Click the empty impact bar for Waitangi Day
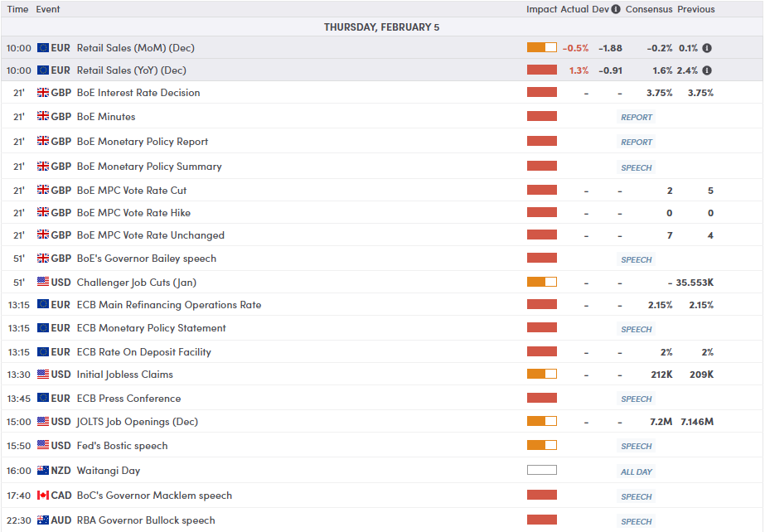 [541, 470]
